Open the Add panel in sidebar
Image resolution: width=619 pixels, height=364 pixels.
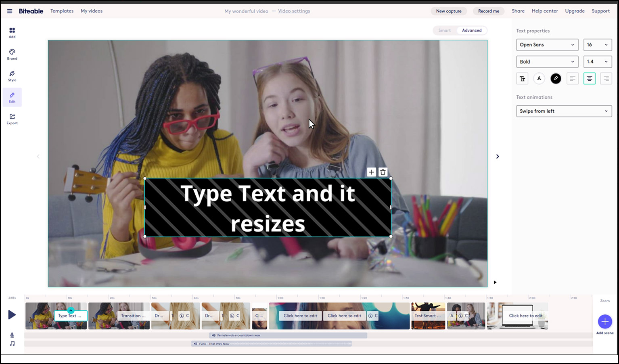[12, 33]
